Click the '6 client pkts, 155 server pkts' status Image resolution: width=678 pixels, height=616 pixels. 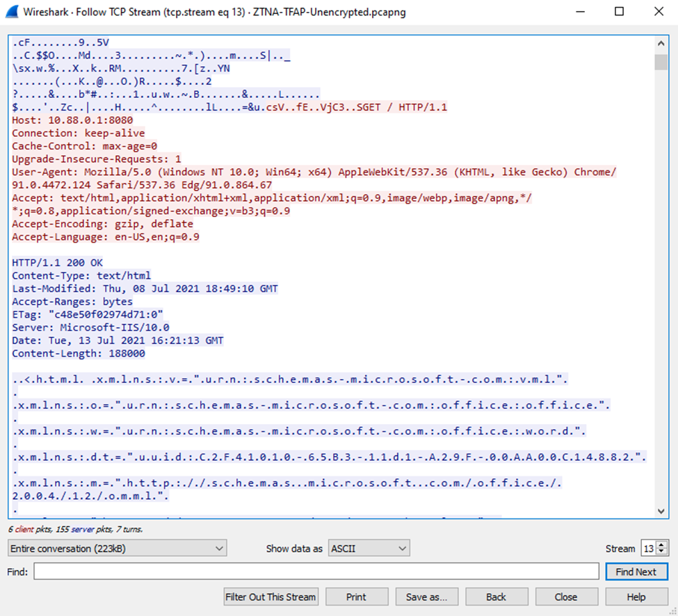pyautogui.click(x=75, y=529)
